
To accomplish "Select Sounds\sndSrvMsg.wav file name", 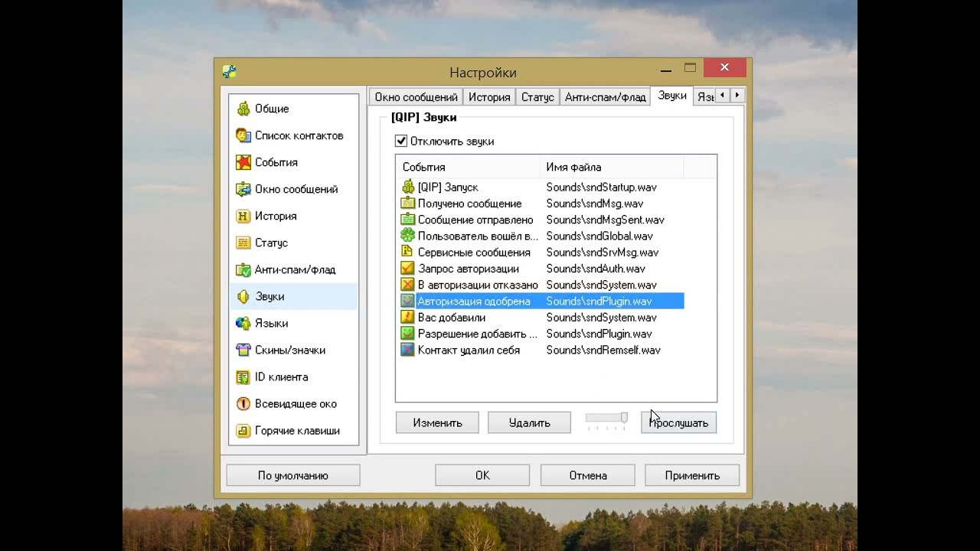I will point(602,252).
